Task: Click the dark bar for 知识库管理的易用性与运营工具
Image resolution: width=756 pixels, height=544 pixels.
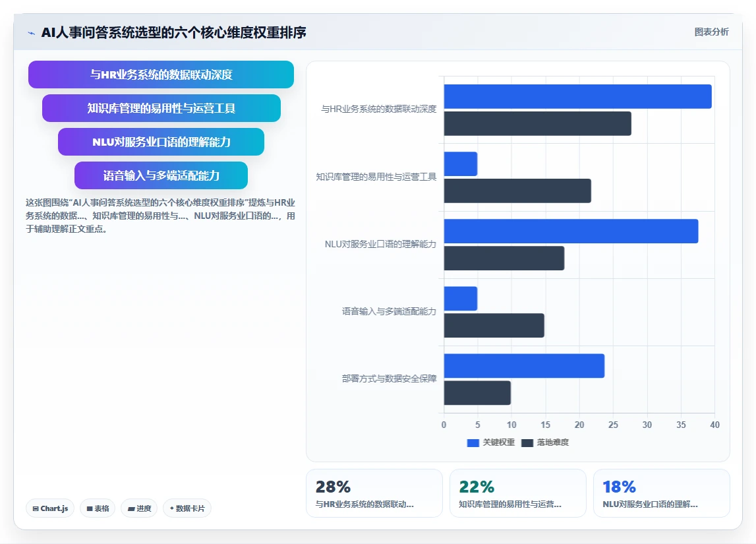Action: point(517,191)
